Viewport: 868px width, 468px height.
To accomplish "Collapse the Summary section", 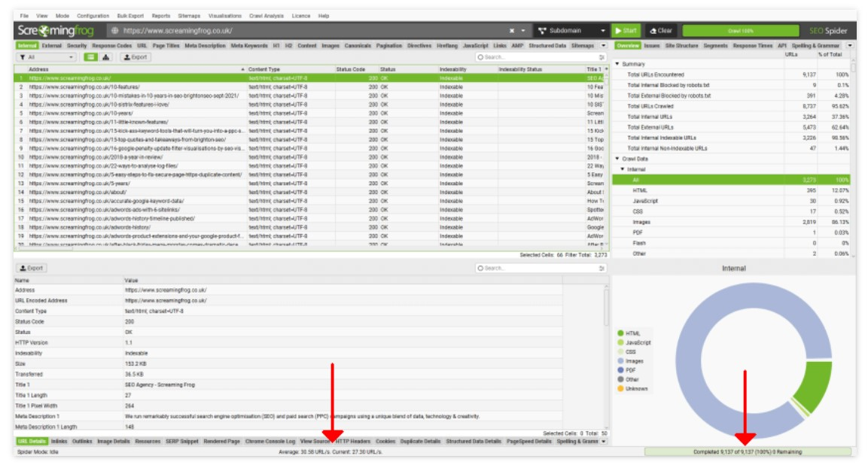I will pyautogui.click(x=617, y=64).
